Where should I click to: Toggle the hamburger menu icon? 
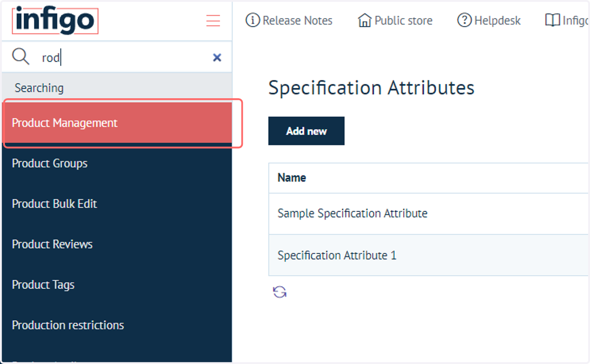(213, 21)
